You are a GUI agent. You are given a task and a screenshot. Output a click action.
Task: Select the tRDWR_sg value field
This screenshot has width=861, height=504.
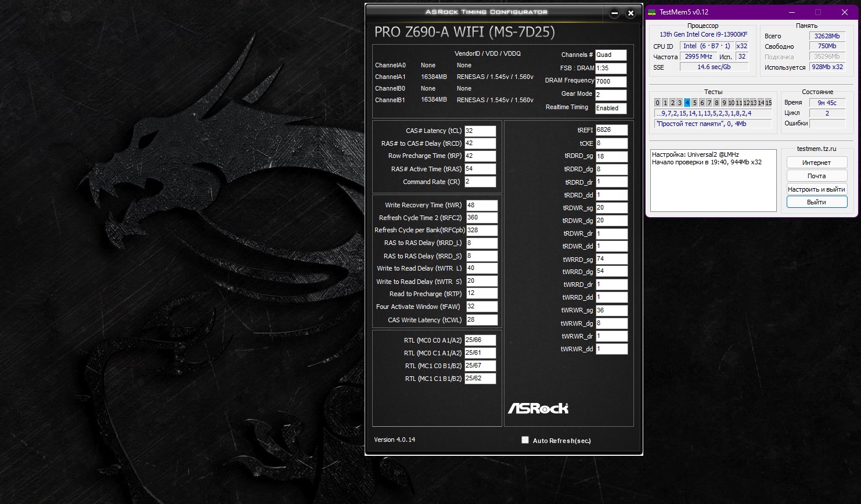(x=612, y=208)
